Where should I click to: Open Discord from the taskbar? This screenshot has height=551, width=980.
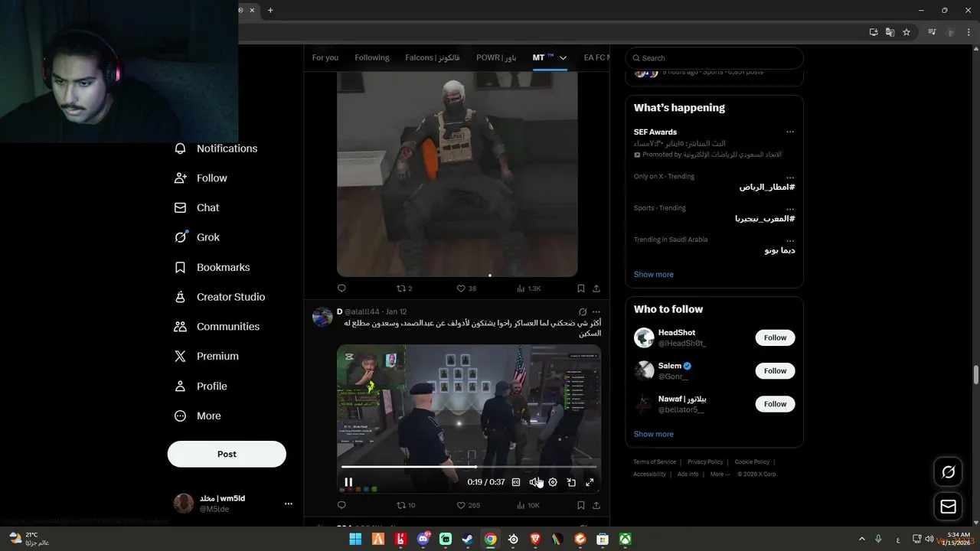tap(423, 539)
